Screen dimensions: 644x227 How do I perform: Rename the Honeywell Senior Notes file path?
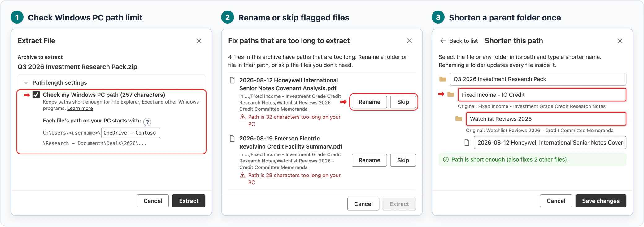point(369,102)
